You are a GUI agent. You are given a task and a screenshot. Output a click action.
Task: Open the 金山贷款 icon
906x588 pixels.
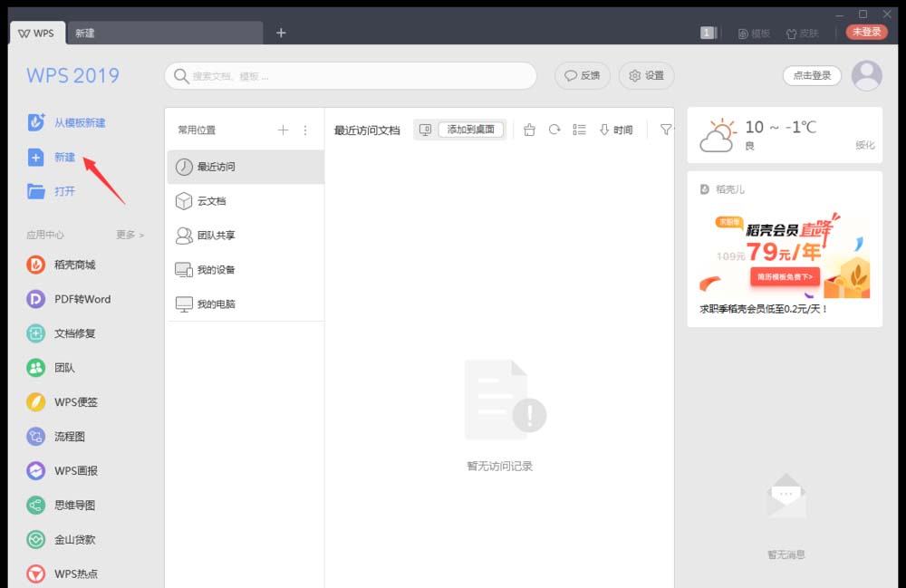(x=36, y=539)
